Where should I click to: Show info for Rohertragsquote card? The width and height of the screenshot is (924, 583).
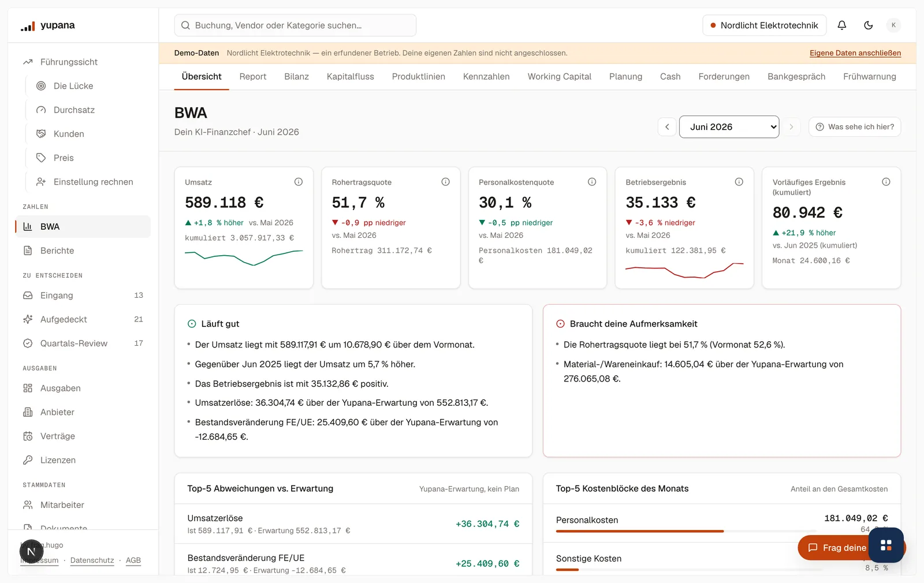click(445, 182)
